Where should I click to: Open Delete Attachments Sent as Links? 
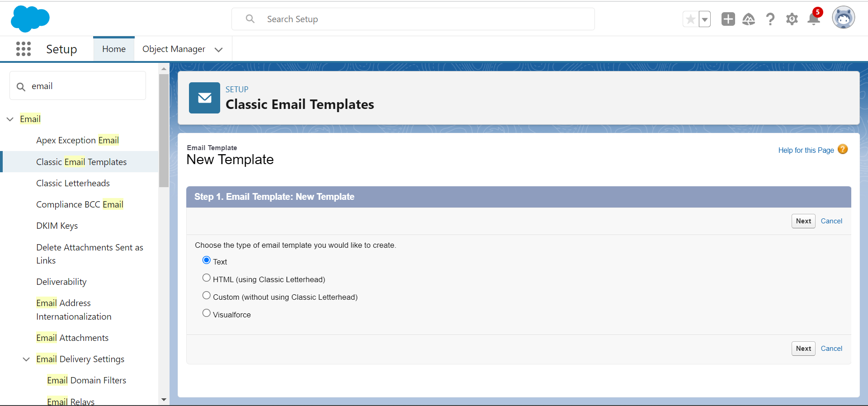tap(90, 254)
